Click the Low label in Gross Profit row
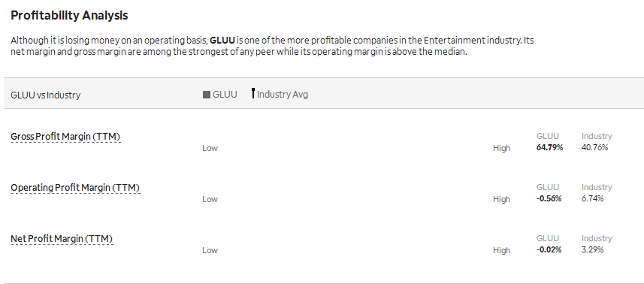The image size is (644, 284). click(x=210, y=148)
